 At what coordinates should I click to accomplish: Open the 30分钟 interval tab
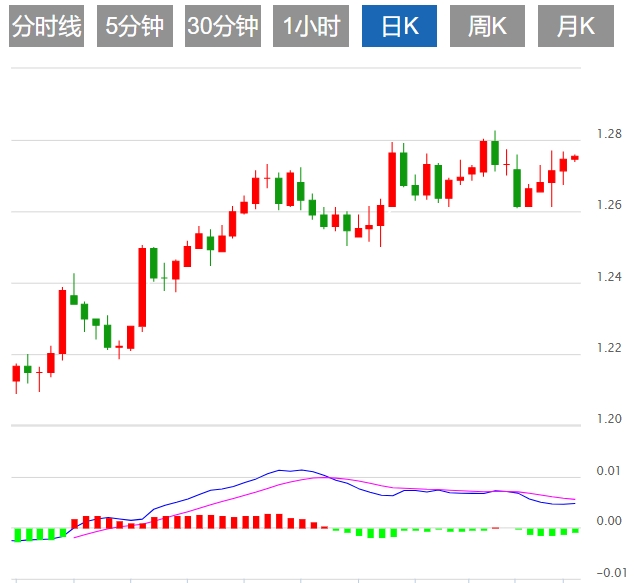pyautogui.click(x=223, y=26)
